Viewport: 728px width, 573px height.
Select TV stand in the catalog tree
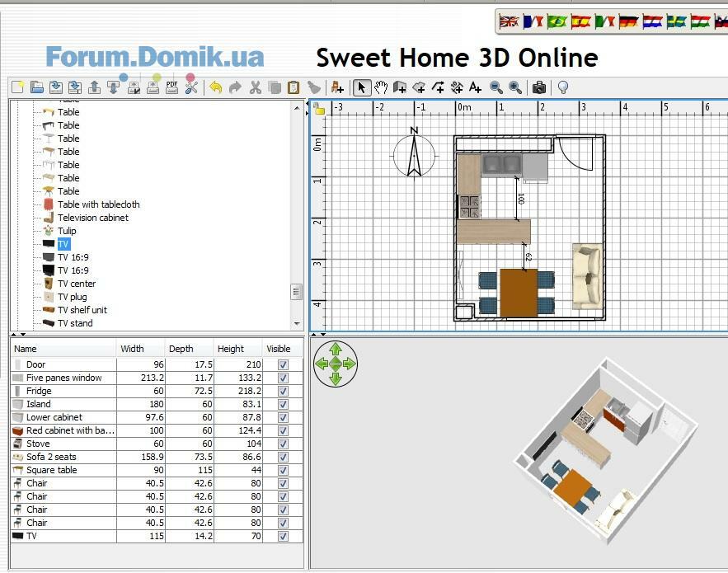75,323
